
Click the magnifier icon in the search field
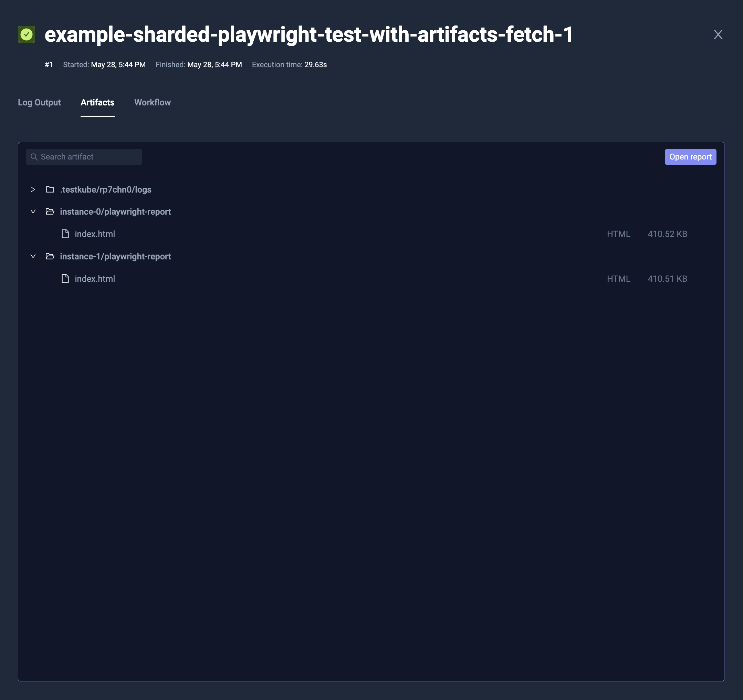point(34,157)
